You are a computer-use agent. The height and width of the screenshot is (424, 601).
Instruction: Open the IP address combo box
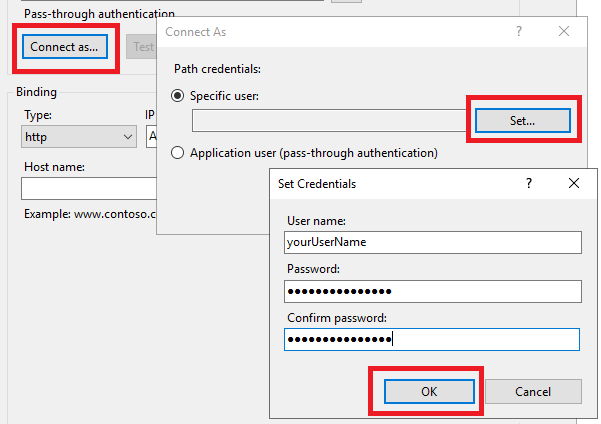click(x=151, y=136)
